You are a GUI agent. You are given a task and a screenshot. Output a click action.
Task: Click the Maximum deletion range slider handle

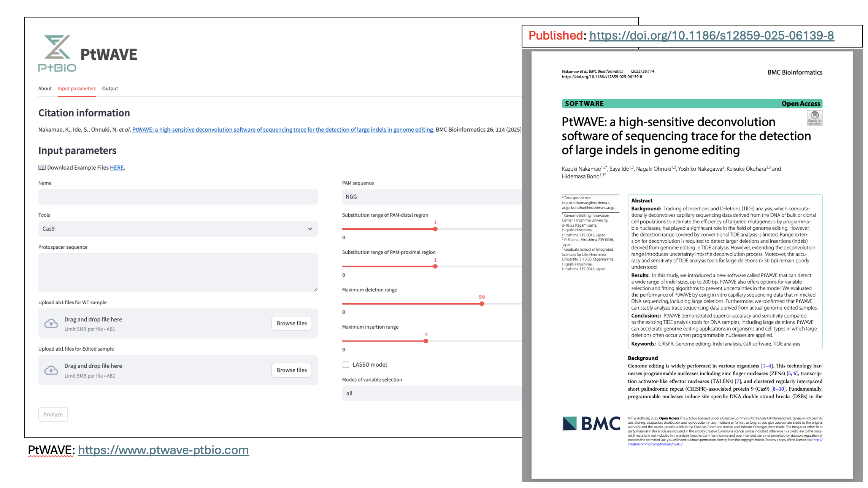(482, 304)
